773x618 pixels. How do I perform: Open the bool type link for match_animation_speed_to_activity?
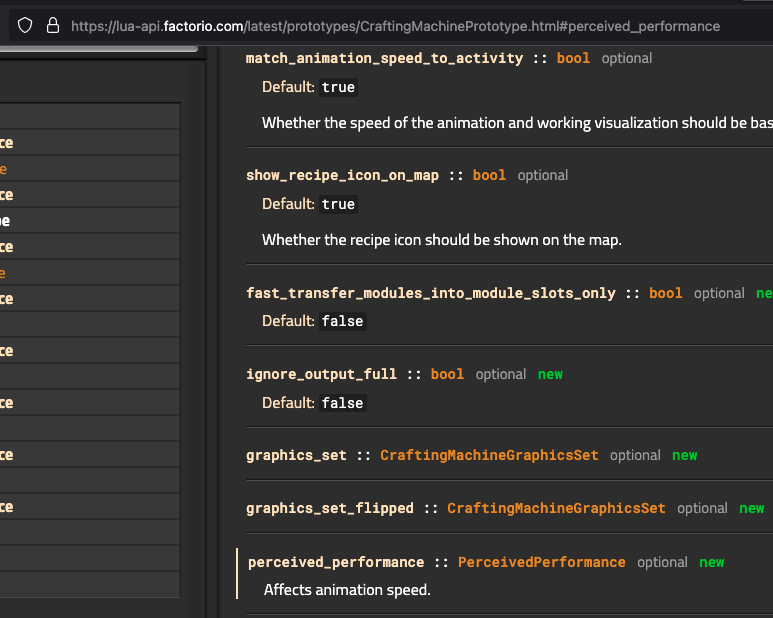573,58
